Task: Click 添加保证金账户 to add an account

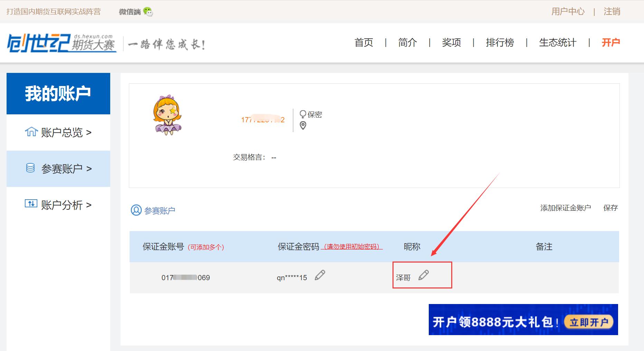Action: coord(565,208)
